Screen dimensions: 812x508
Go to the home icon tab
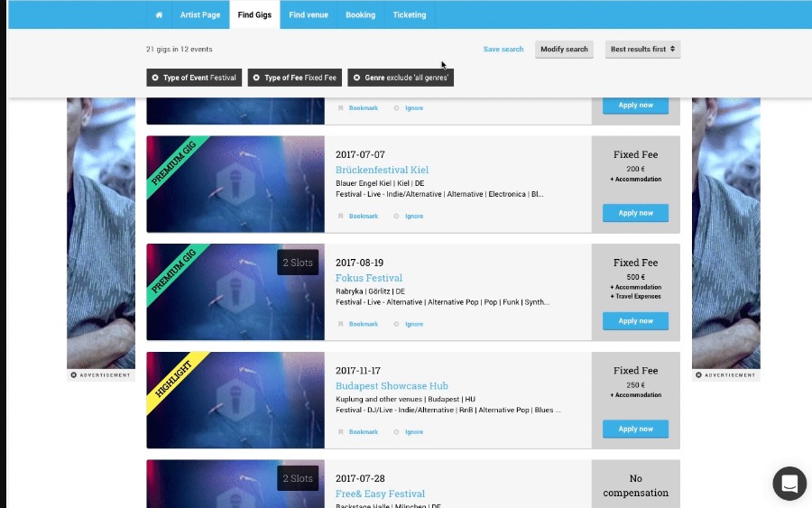[x=159, y=14]
